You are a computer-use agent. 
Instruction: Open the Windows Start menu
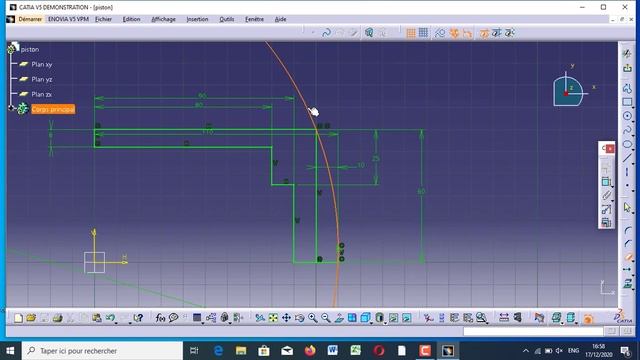pyautogui.click(x=11, y=351)
